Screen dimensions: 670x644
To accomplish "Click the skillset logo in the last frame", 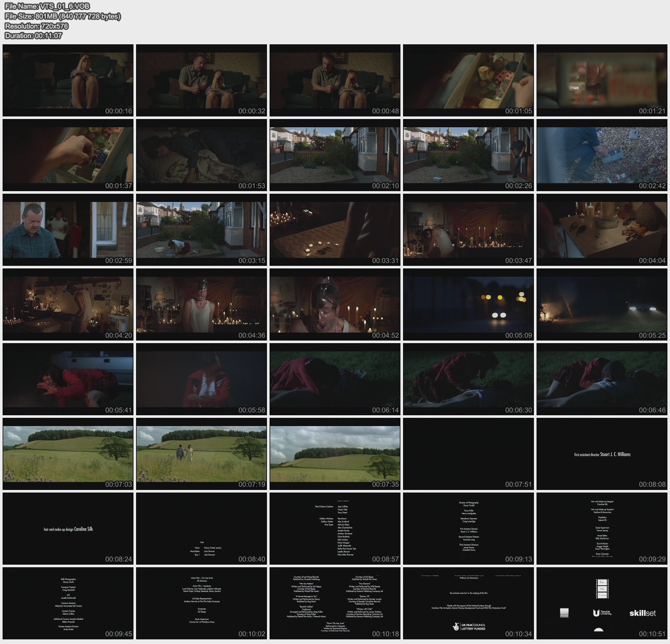I will [x=642, y=613].
